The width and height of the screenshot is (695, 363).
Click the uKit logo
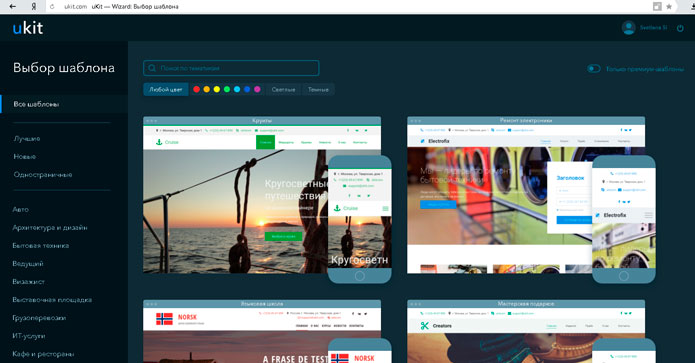click(28, 28)
